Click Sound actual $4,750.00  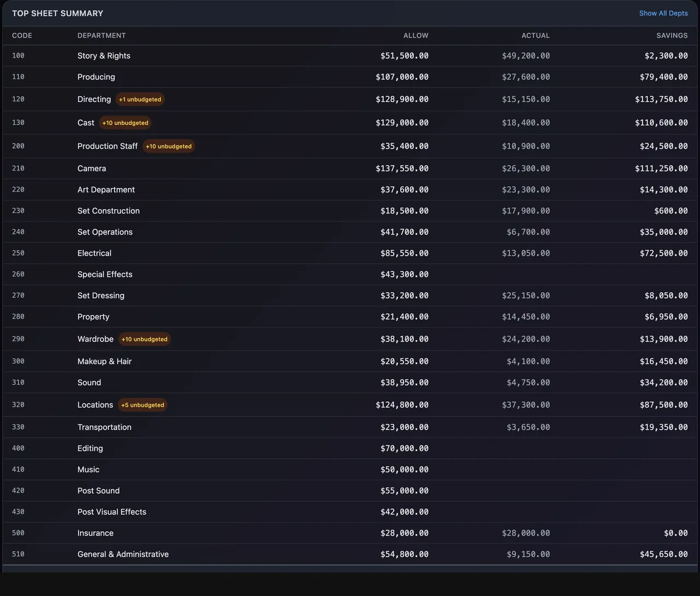[528, 383]
